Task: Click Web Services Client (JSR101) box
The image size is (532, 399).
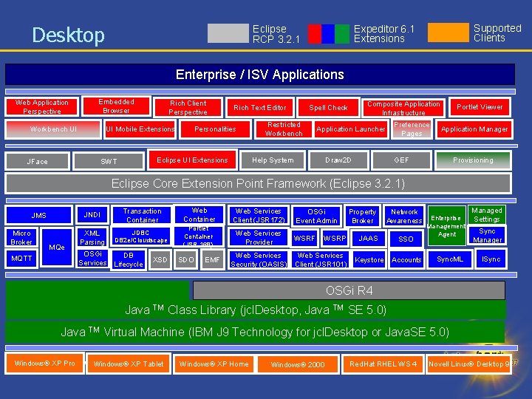Action: pos(321,259)
